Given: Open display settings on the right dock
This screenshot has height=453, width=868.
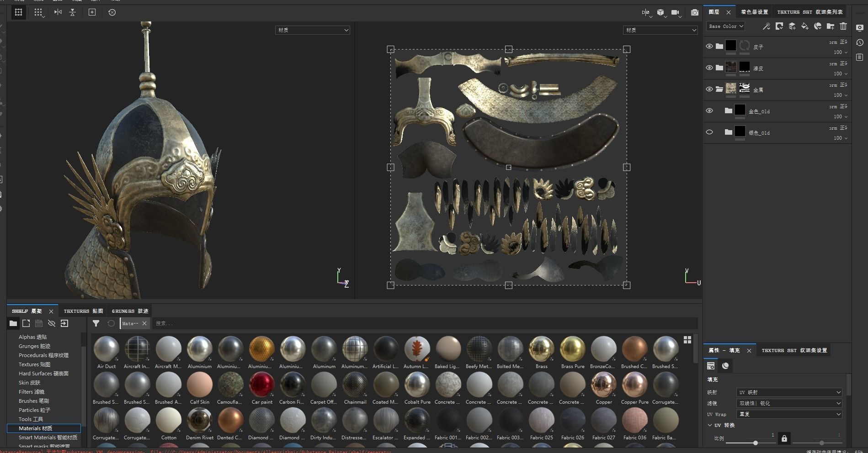Looking at the screenshot, I should pyautogui.click(x=860, y=28).
